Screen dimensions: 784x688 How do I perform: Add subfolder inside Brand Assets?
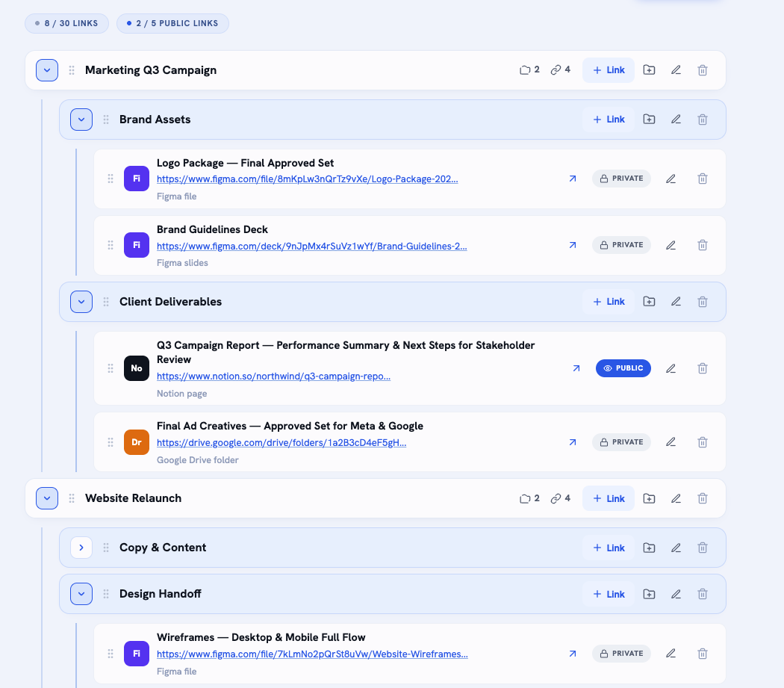click(649, 120)
